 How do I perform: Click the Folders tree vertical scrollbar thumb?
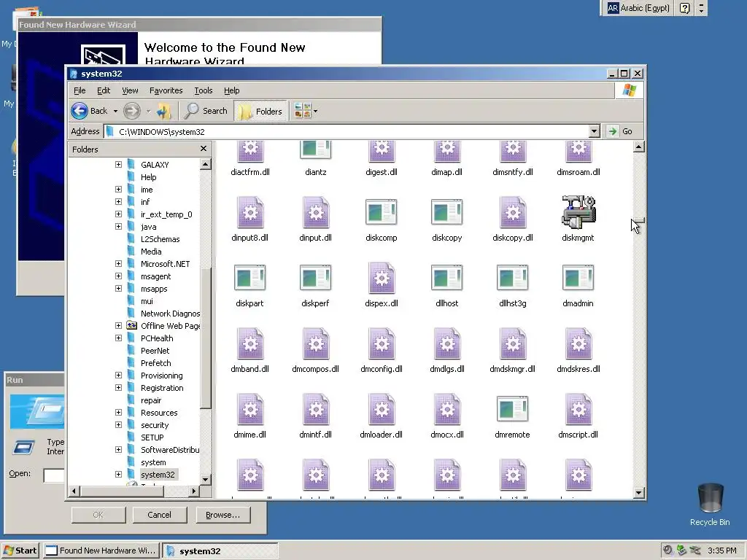[205, 339]
